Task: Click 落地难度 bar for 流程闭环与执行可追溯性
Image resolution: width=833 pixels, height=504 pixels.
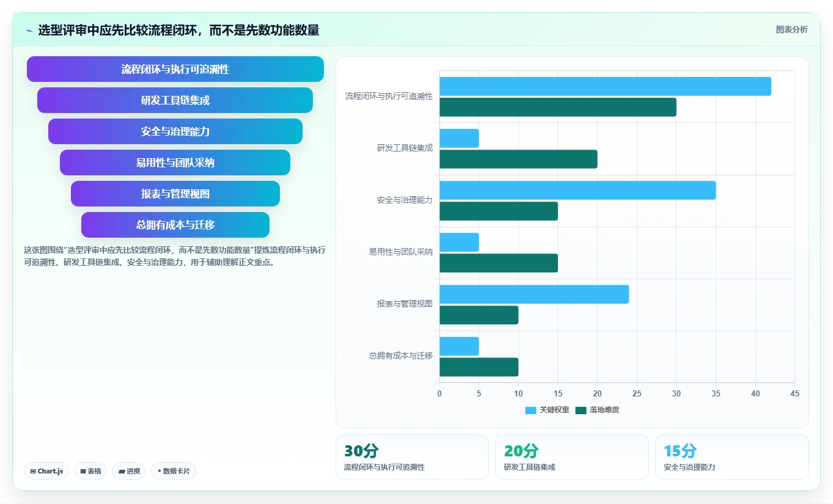Action: tap(558, 107)
